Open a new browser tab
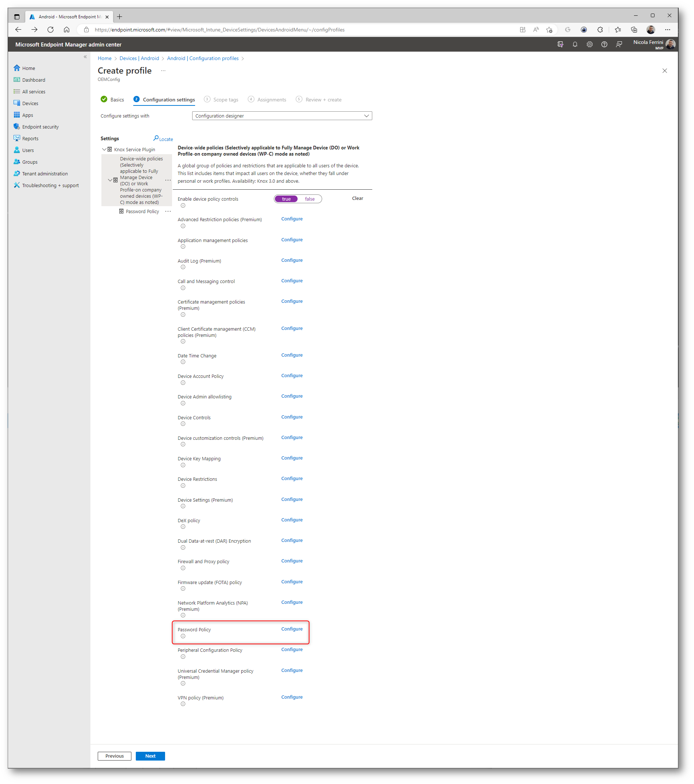The width and height of the screenshot is (694, 784). pos(120,17)
